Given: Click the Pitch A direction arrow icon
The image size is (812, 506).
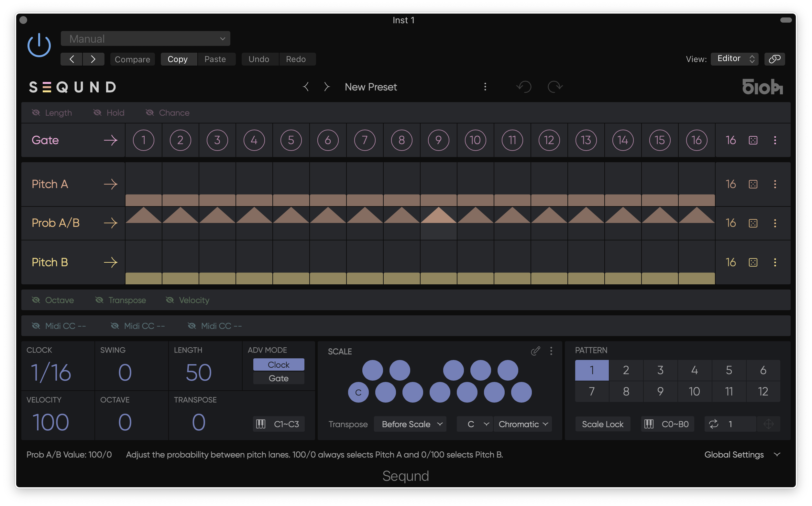Looking at the screenshot, I should coord(111,184).
